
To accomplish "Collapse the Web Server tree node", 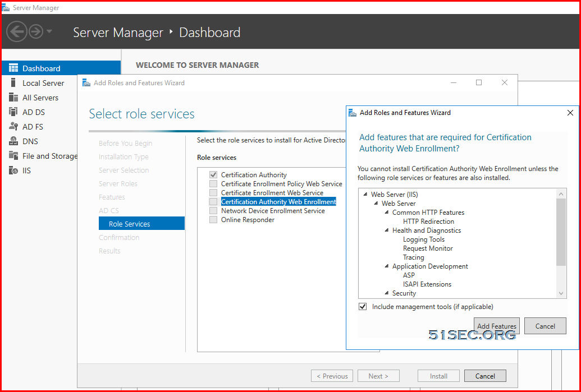I will click(x=376, y=203).
